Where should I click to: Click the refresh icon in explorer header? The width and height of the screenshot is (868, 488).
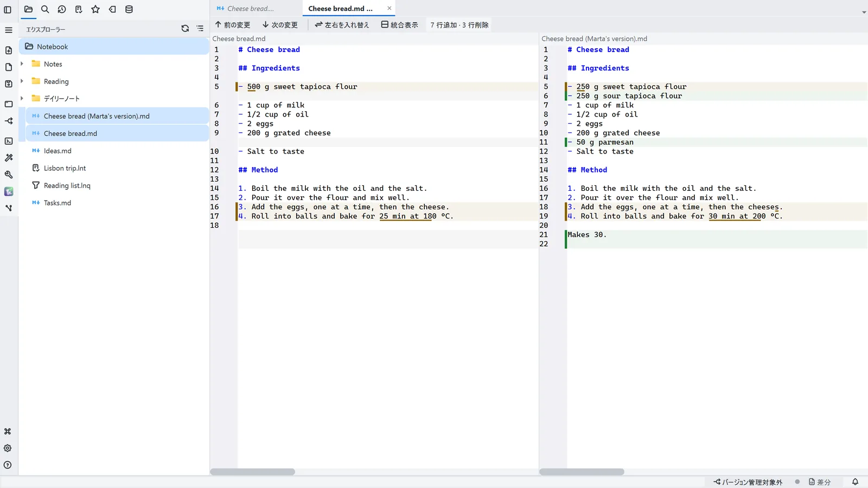[185, 29]
